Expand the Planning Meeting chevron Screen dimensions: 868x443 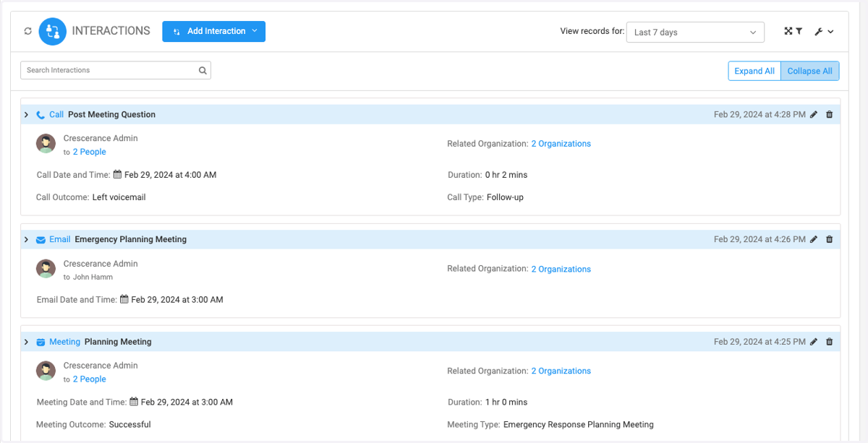click(26, 342)
